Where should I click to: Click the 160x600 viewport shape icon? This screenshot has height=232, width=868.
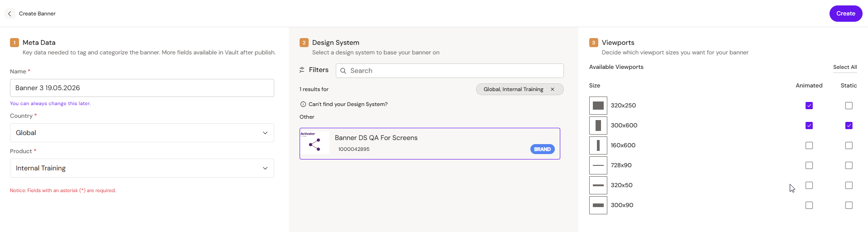pos(598,145)
